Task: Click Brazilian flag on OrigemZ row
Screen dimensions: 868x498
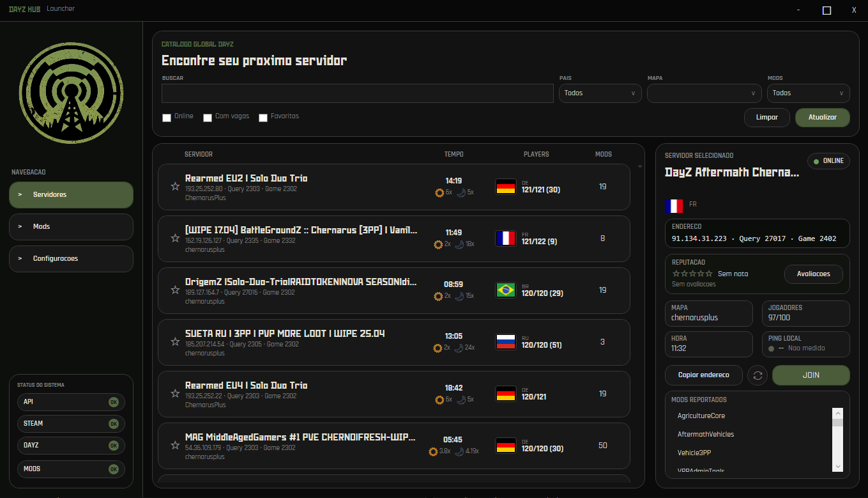Action: click(x=506, y=290)
